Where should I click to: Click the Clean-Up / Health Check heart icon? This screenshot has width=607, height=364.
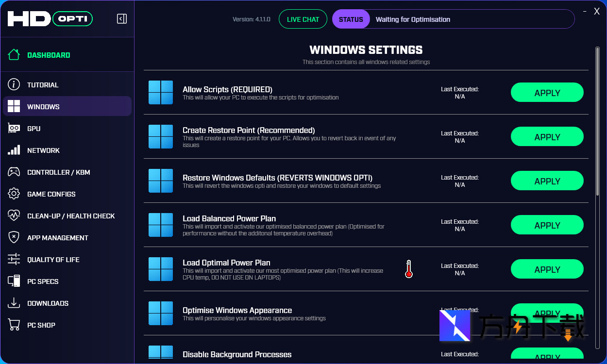pyautogui.click(x=14, y=215)
